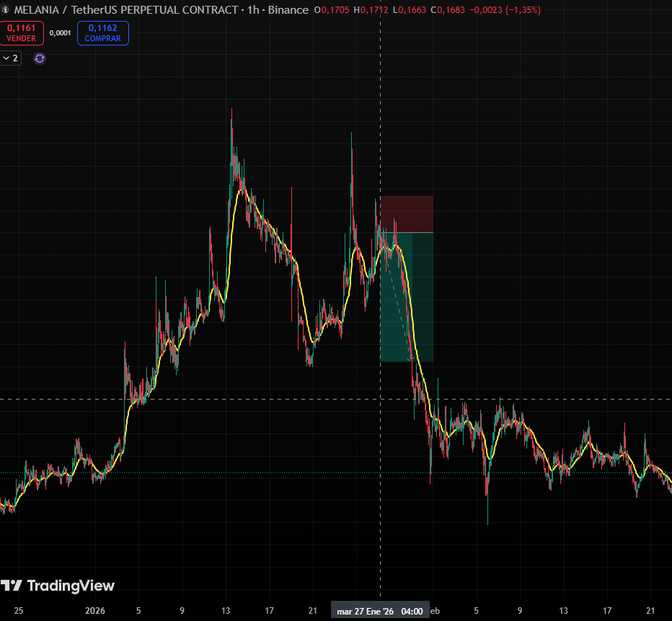
Task: Collapse the indicators legend showing 2
Action: coord(10,58)
